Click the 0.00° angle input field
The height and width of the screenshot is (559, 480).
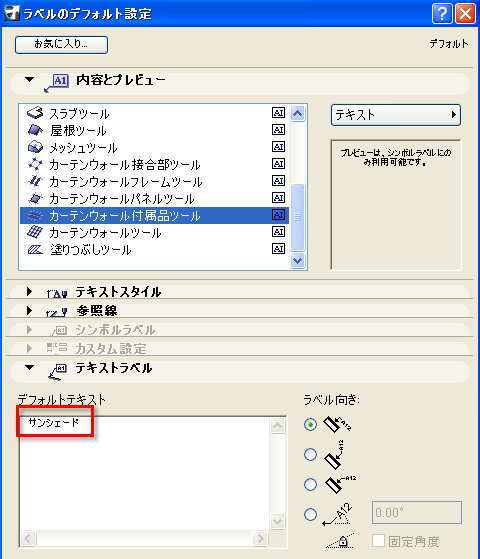[417, 513]
